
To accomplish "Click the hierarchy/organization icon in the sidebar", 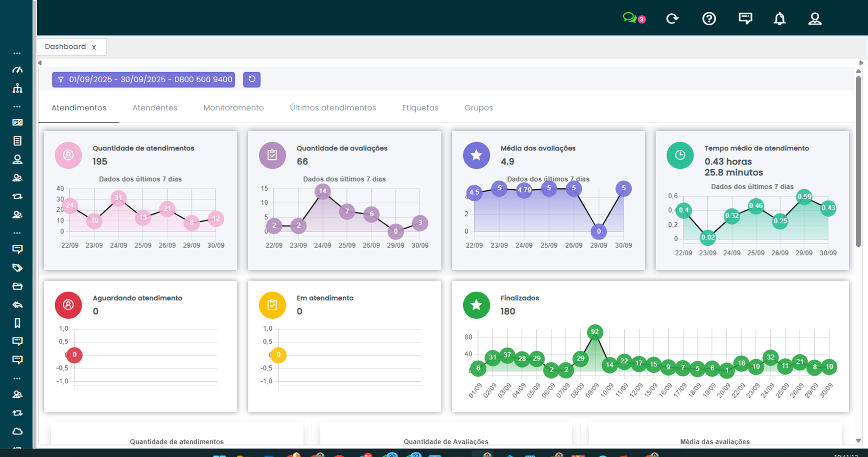I will tap(17, 89).
